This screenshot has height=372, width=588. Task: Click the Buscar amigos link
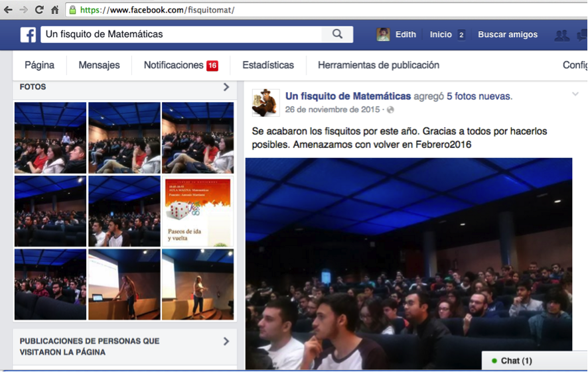tap(508, 34)
